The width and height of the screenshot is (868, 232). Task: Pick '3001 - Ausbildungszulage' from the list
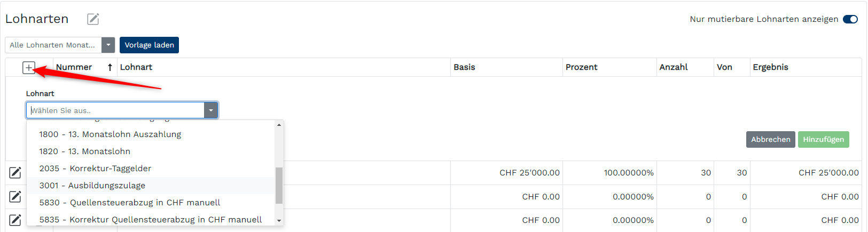click(x=92, y=186)
